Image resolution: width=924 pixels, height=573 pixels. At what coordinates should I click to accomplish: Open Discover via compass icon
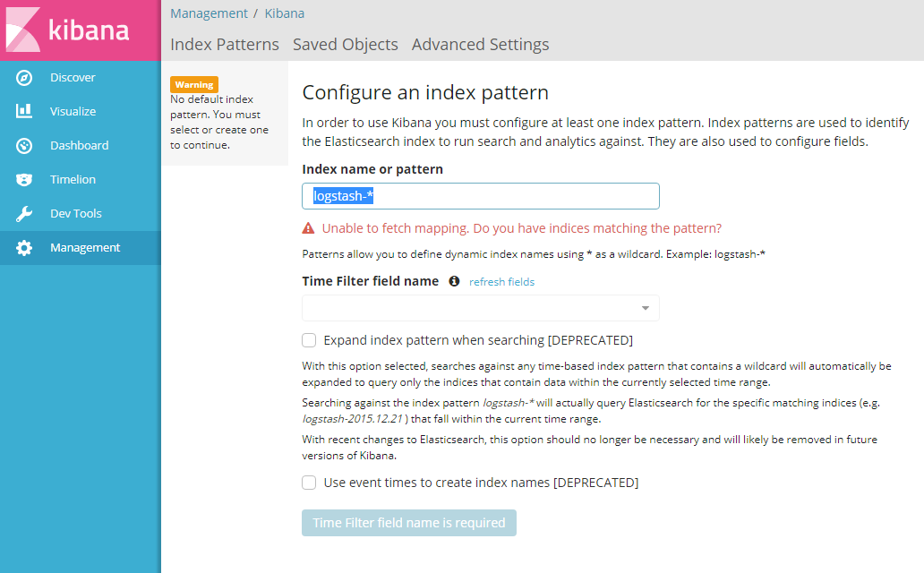(x=24, y=78)
